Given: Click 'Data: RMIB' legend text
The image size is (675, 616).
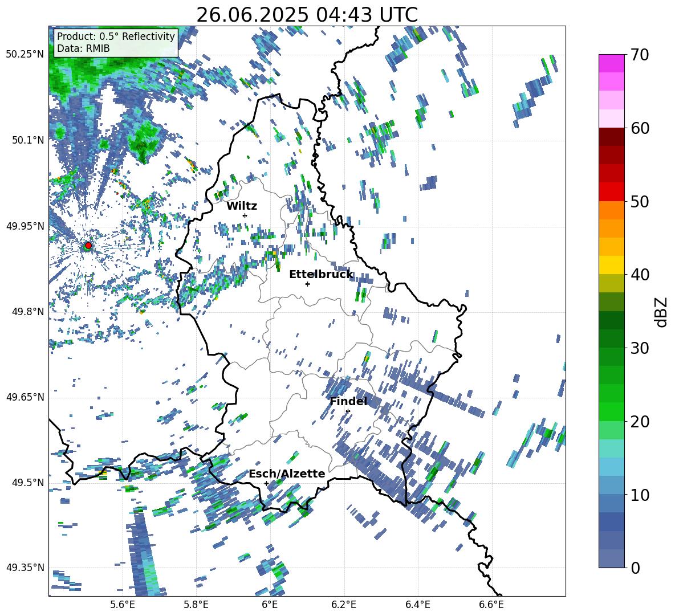Looking at the screenshot, I should tap(83, 48).
